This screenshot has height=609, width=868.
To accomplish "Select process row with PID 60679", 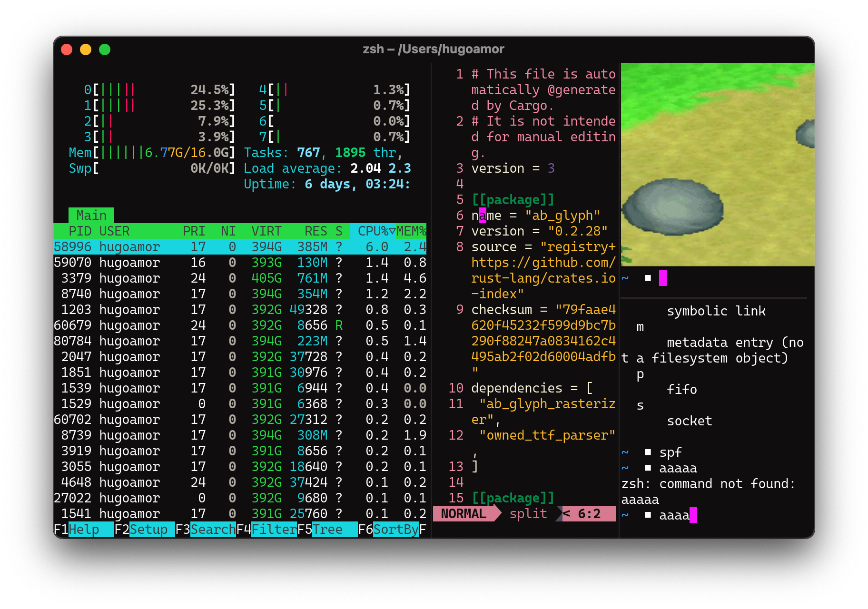I will [240, 325].
